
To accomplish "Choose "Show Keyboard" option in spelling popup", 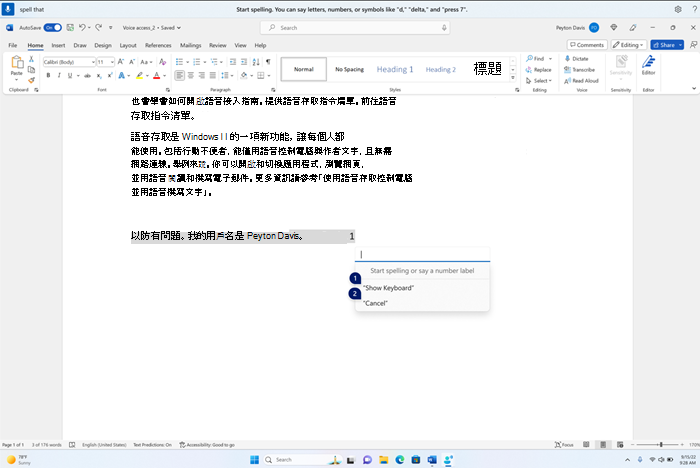I will point(388,288).
